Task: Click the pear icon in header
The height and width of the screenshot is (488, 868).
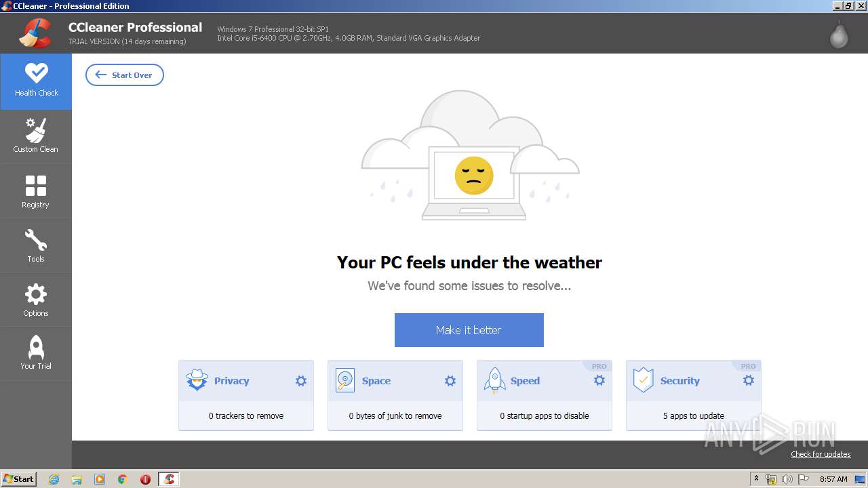Action: pyautogui.click(x=839, y=34)
